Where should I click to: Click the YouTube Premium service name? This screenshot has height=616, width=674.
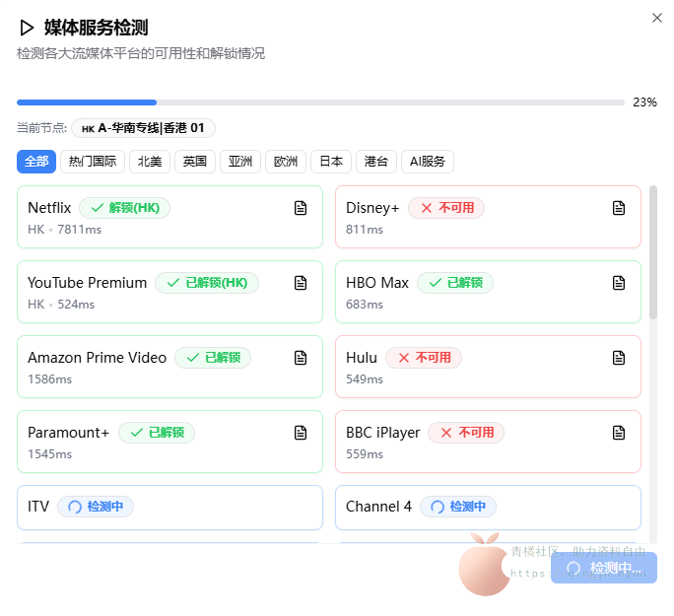[x=88, y=283]
